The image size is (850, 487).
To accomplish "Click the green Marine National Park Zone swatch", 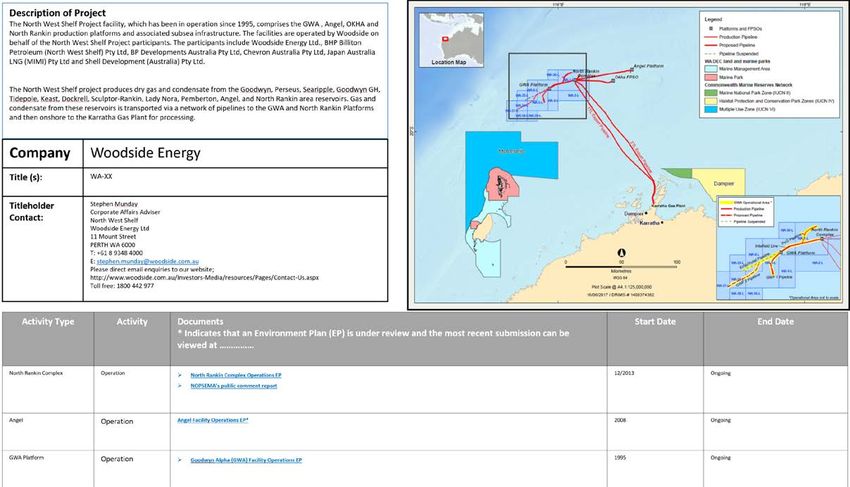I will [x=710, y=93].
